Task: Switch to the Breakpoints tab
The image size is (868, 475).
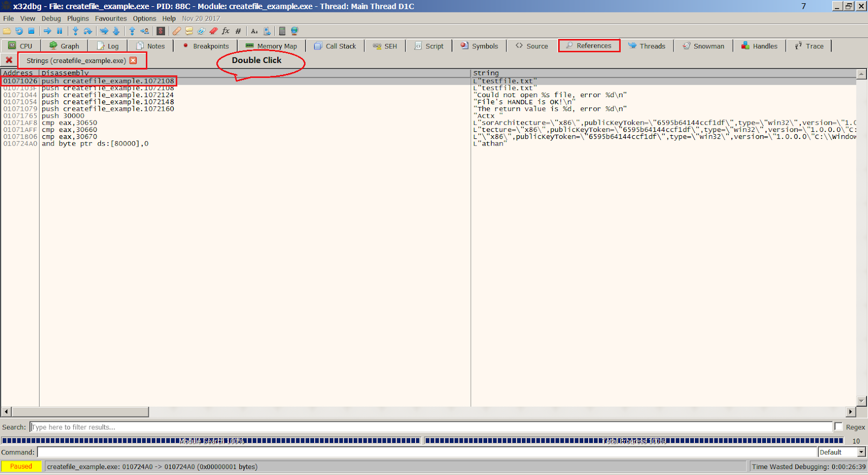Action: (x=206, y=46)
